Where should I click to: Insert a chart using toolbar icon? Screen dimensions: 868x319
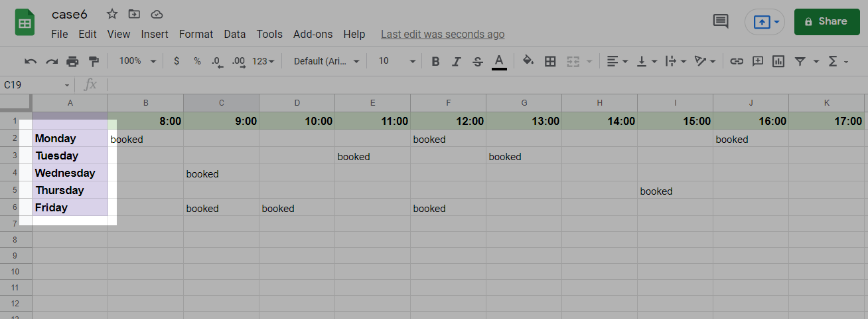click(778, 61)
